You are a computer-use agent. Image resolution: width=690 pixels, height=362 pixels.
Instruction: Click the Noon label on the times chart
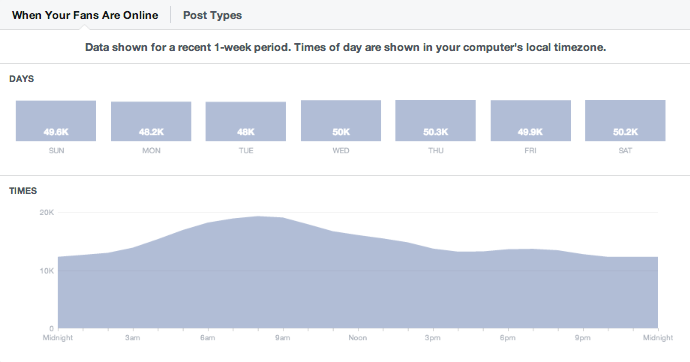(358, 338)
